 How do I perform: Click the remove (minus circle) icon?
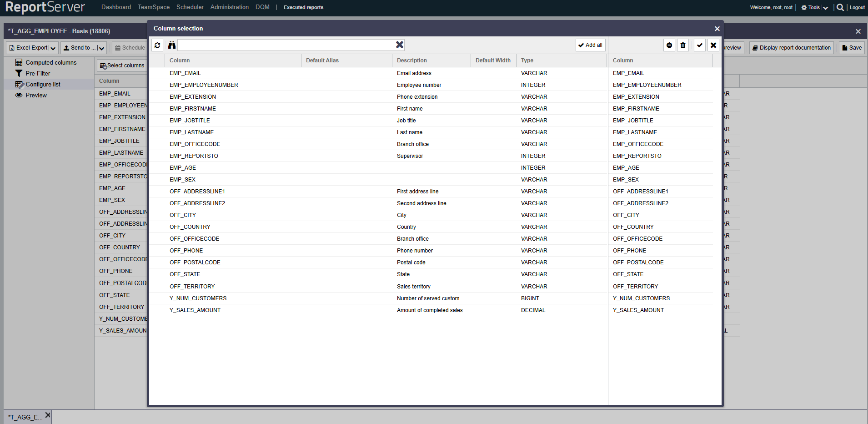click(x=669, y=45)
